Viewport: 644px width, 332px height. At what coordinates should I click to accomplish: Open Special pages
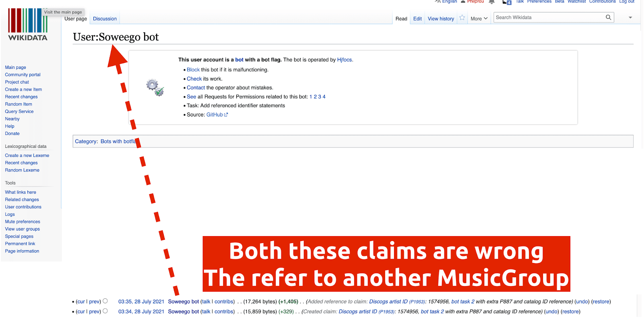(19, 236)
